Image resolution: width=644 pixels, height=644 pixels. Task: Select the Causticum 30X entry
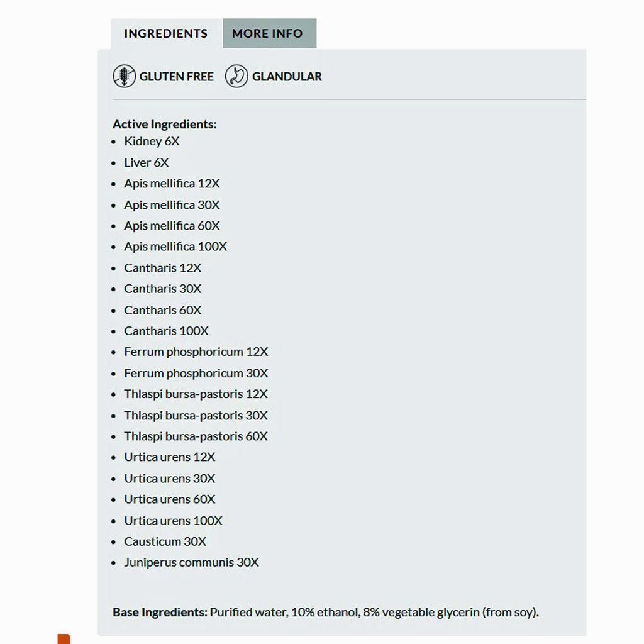[165, 541]
